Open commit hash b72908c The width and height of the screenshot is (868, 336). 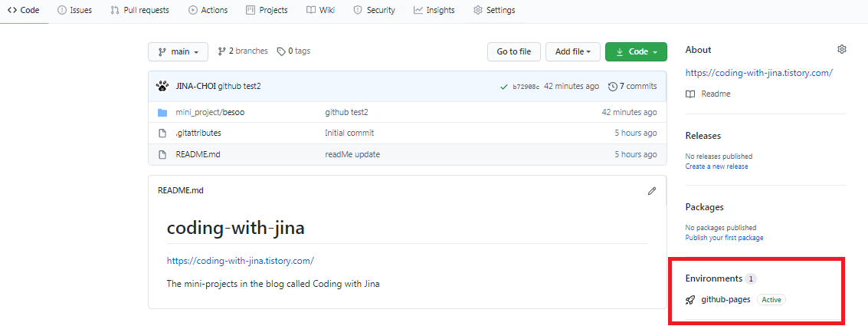click(526, 87)
